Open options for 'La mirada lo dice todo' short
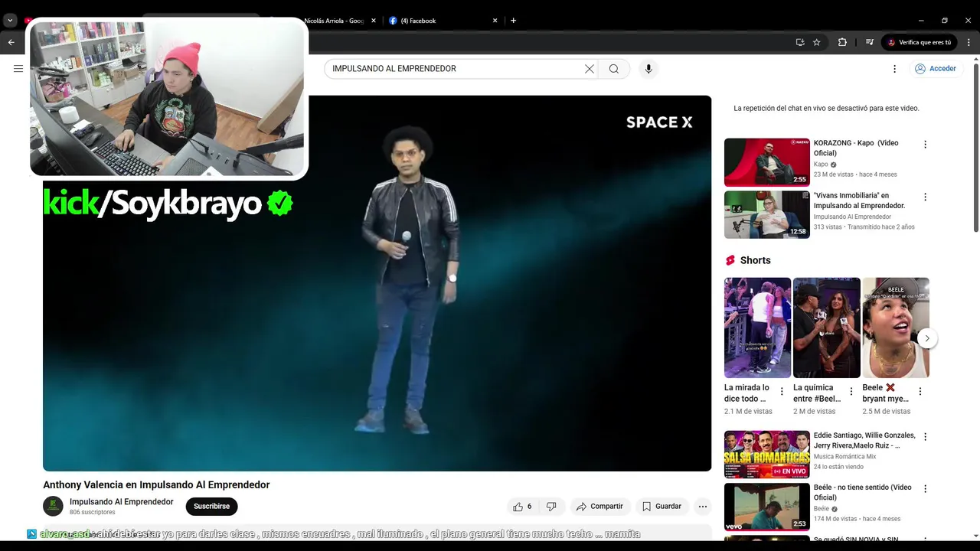 click(x=782, y=392)
